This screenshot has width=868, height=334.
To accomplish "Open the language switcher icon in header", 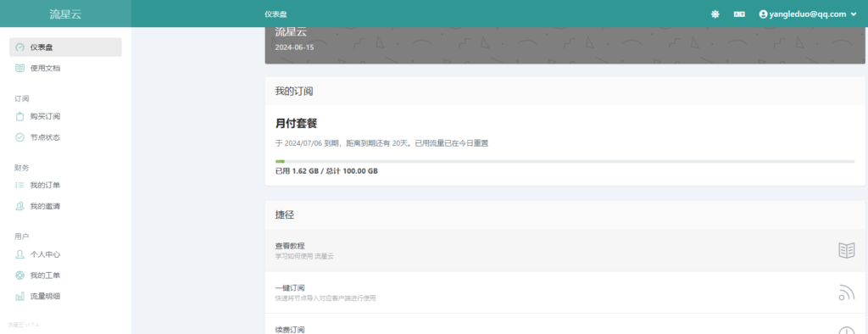I will coord(739,14).
